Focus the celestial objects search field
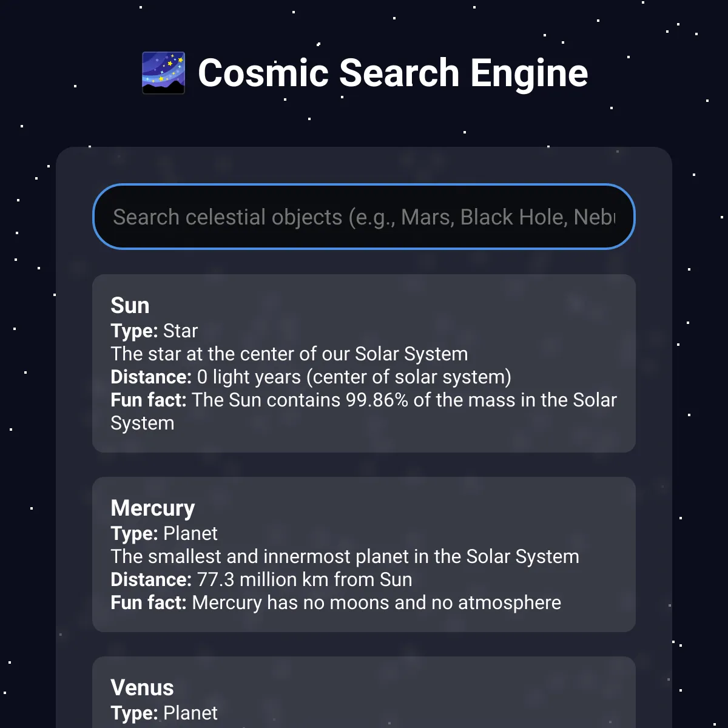Image resolution: width=728 pixels, height=728 pixels. coord(364,217)
